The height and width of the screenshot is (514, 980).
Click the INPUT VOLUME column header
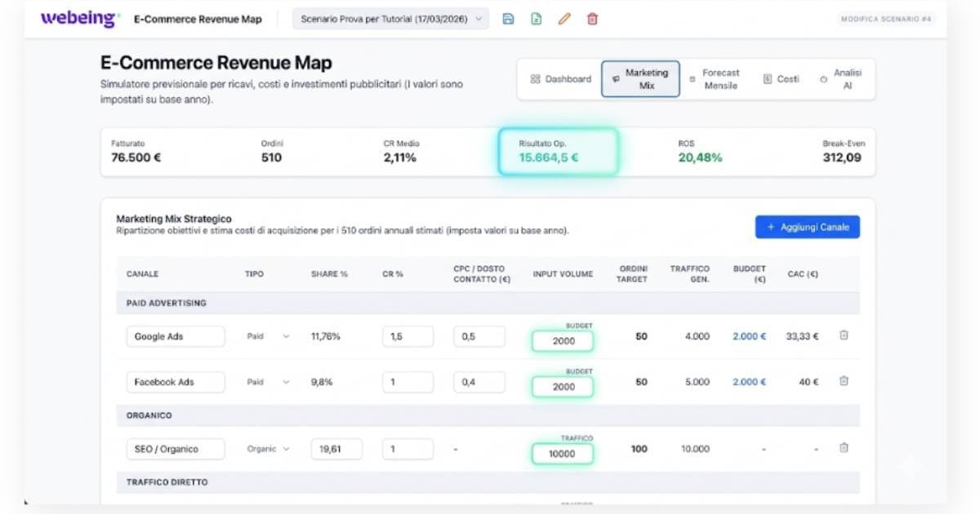[563, 274]
